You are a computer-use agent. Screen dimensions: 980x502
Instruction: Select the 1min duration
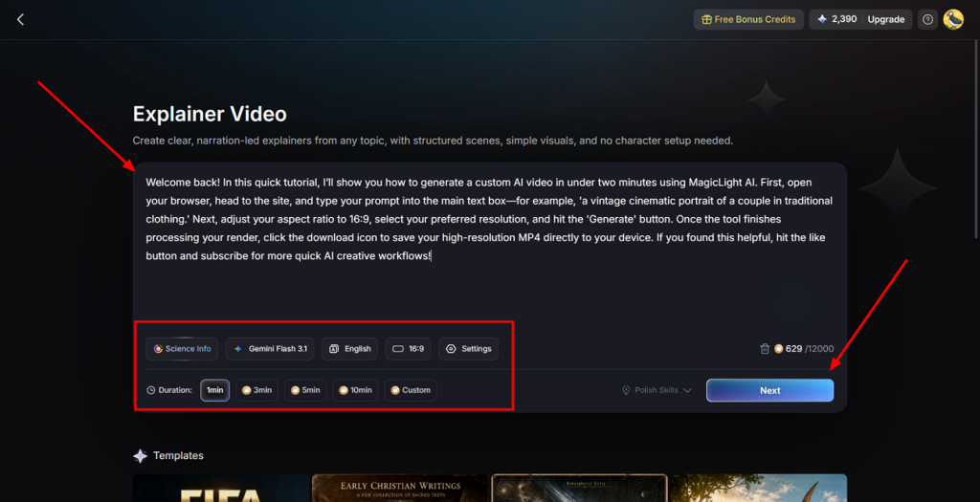(x=215, y=390)
